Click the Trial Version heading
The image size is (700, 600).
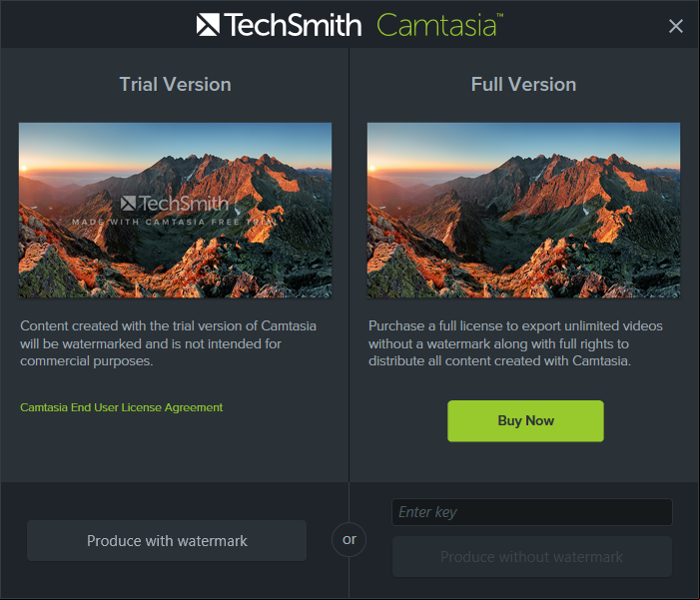click(175, 85)
